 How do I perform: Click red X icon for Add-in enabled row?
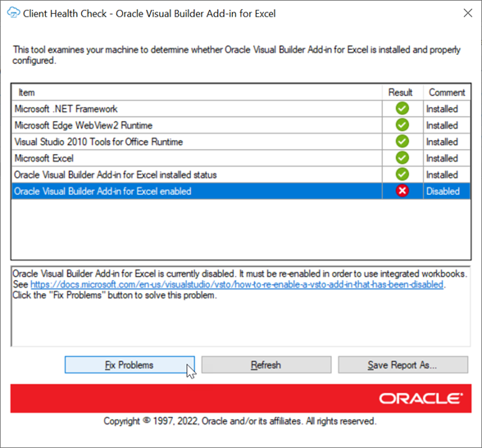click(402, 191)
